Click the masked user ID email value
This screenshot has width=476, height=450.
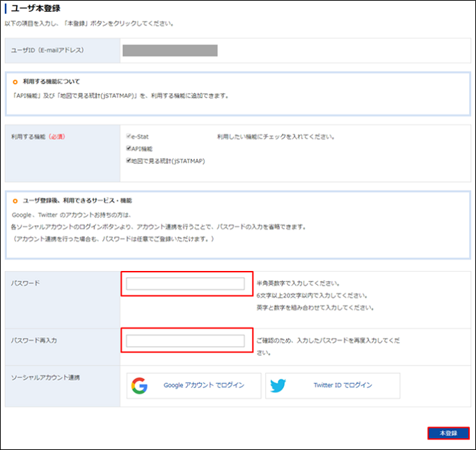coord(170,50)
